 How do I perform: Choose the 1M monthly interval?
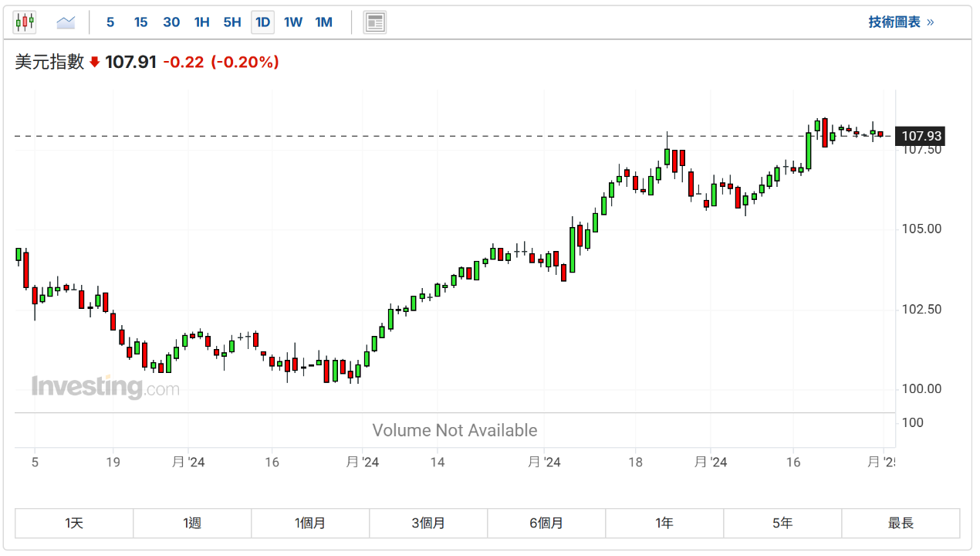tap(324, 22)
